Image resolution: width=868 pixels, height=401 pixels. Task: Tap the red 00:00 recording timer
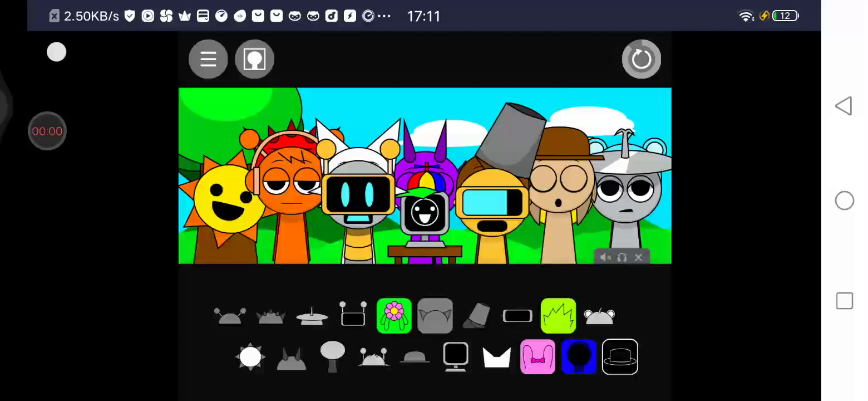tap(47, 131)
